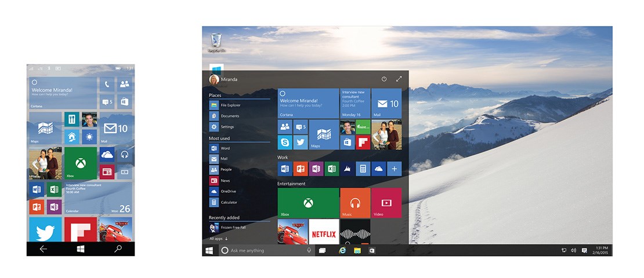Open Calculator from the Most used list
Screen dimensions: 644x278
240,202
